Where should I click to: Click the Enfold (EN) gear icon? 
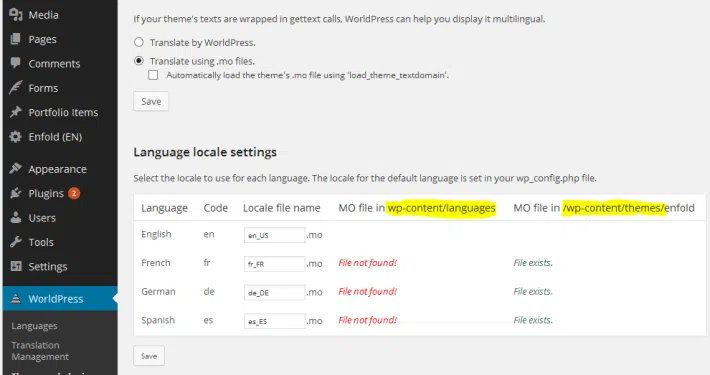click(16, 137)
